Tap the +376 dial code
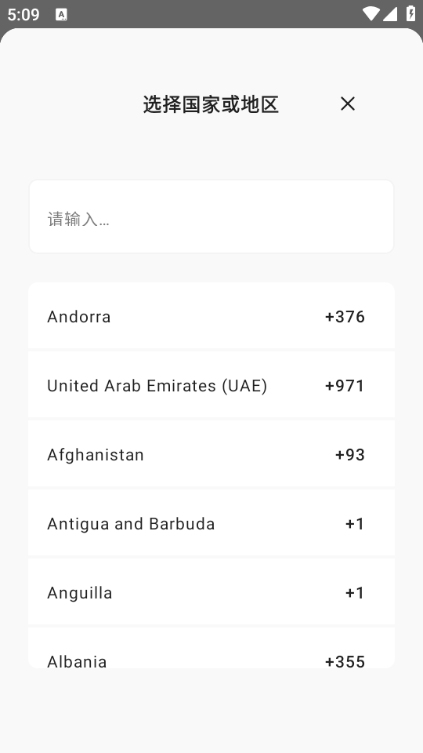The height and width of the screenshot is (753, 423). (x=345, y=317)
